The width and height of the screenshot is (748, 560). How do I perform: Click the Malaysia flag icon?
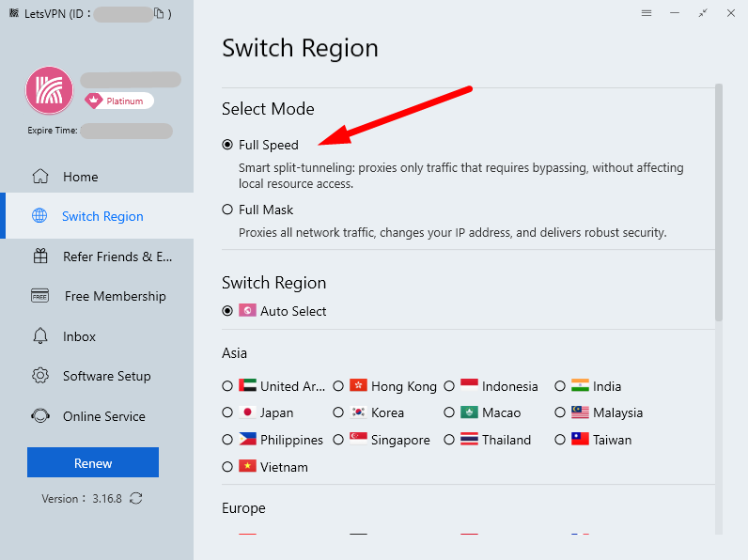click(x=580, y=412)
